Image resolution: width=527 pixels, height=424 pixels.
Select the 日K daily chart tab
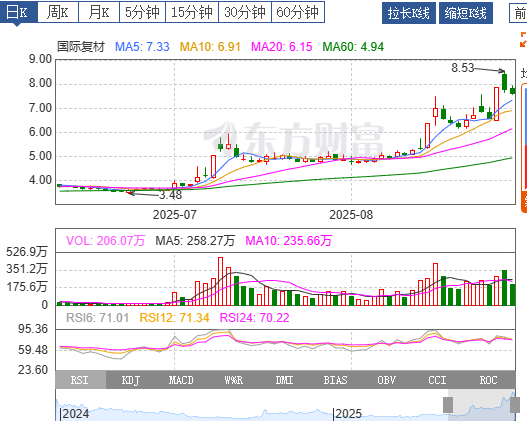pyautogui.click(x=18, y=12)
